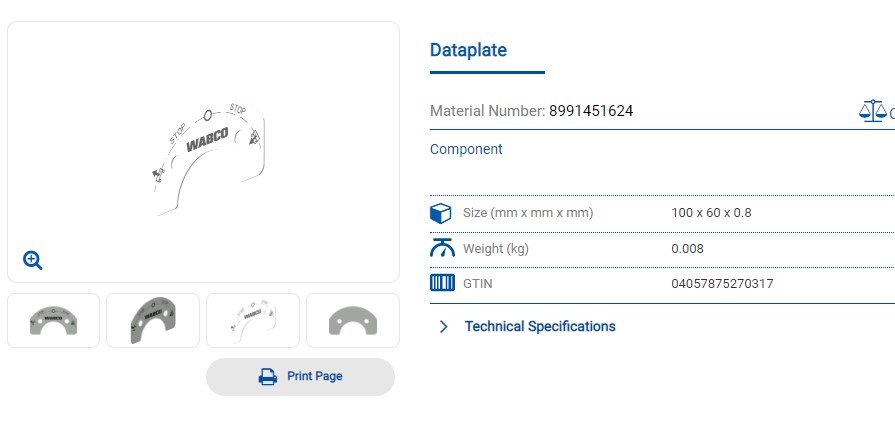Click the compare scales icon
895x425 pixels.
(x=873, y=111)
